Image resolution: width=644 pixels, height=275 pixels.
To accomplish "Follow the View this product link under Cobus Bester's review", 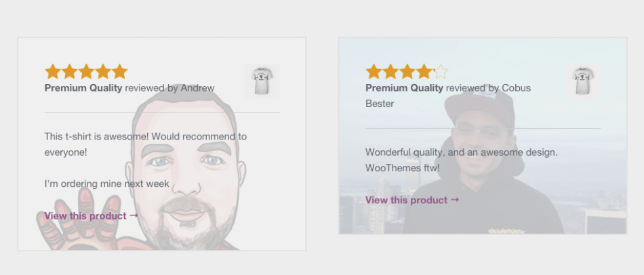I will pyautogui.click(x=407, y=200).
